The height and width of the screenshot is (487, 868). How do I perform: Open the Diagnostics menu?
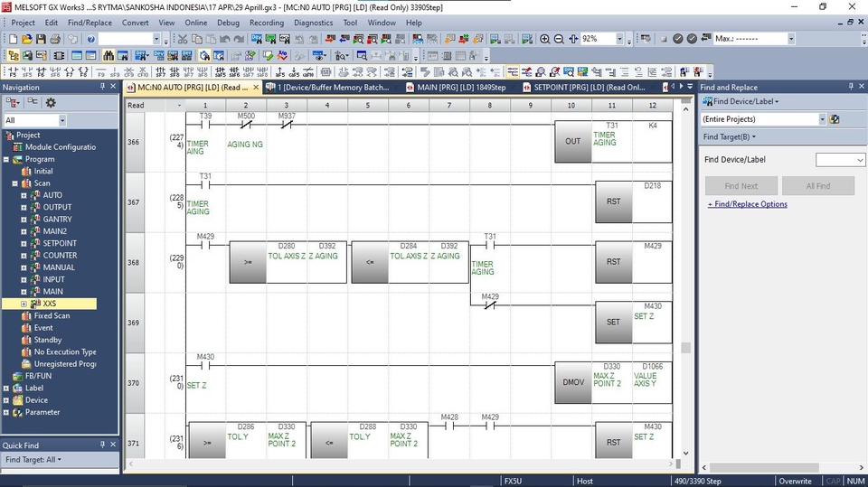click(314, 23)
